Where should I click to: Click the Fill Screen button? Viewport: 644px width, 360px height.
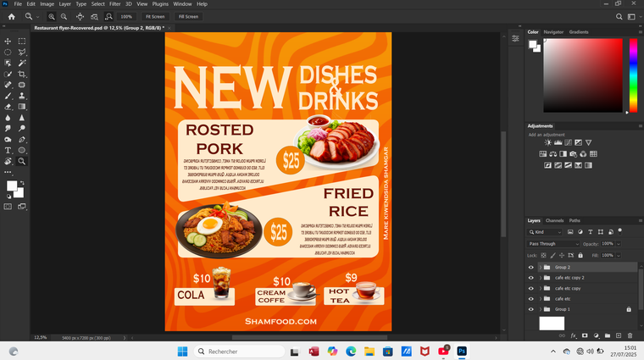(x=188, y=17)
